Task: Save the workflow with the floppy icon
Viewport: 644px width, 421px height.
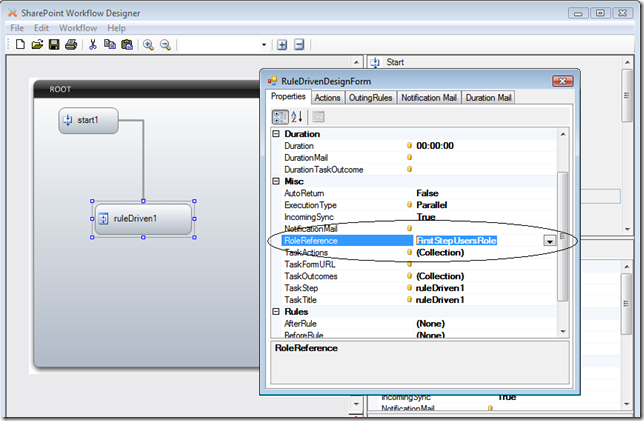Action: [54, 44]
